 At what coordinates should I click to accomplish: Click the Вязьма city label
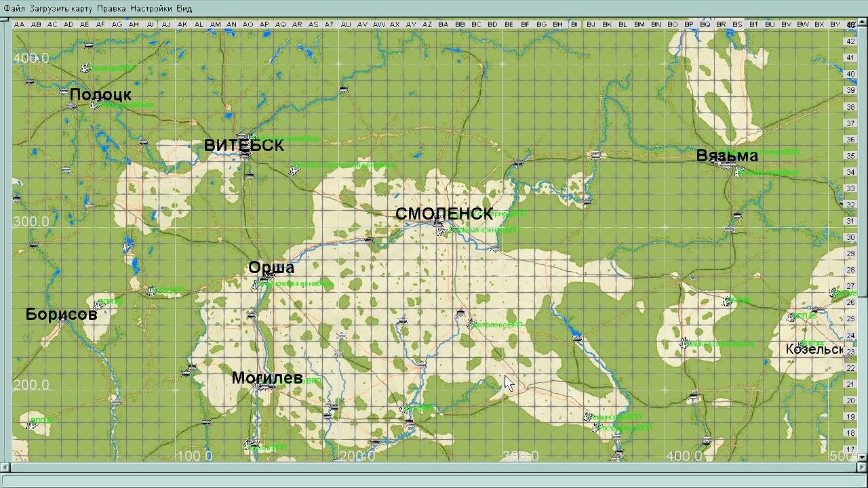[727, 156]
